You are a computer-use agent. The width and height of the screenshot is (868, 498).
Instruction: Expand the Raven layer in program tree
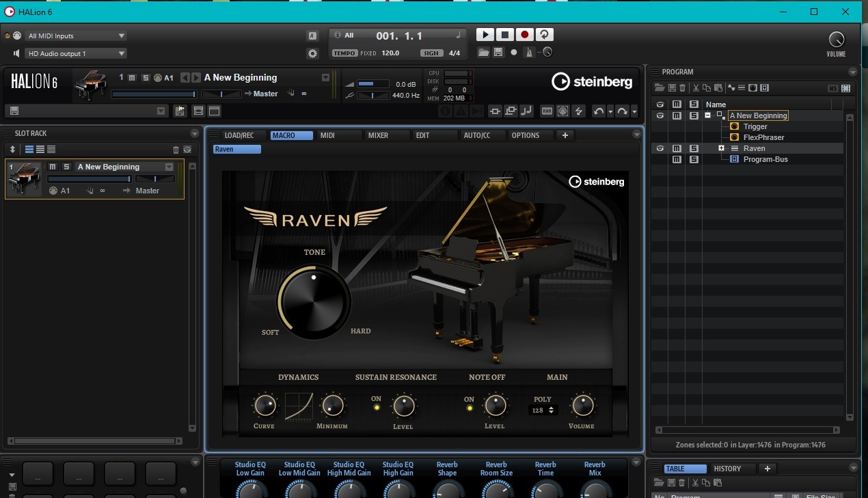click(x=721, y=148)
